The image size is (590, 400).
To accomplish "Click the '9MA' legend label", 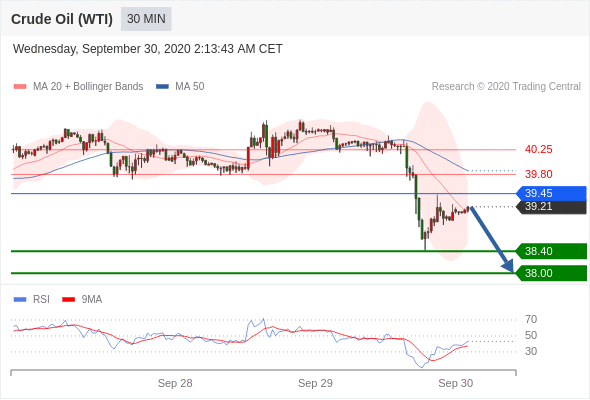I will (x=92, y=300).
